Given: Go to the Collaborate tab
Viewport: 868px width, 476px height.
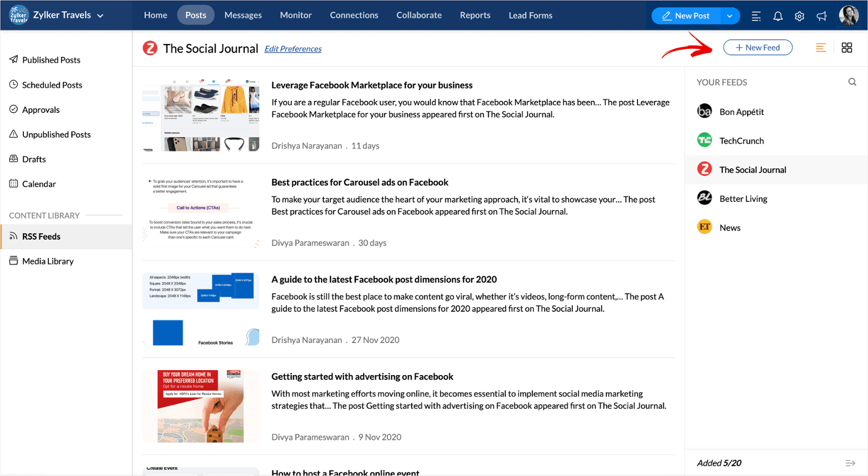Looking at the screenshot, I should point(419,15).
